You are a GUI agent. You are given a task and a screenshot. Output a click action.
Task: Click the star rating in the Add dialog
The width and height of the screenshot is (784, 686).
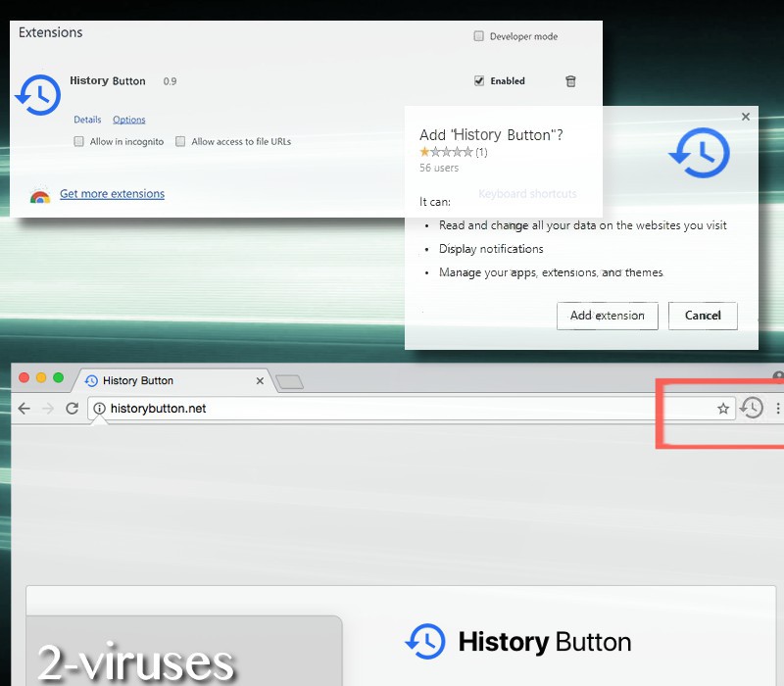(446, 152)
